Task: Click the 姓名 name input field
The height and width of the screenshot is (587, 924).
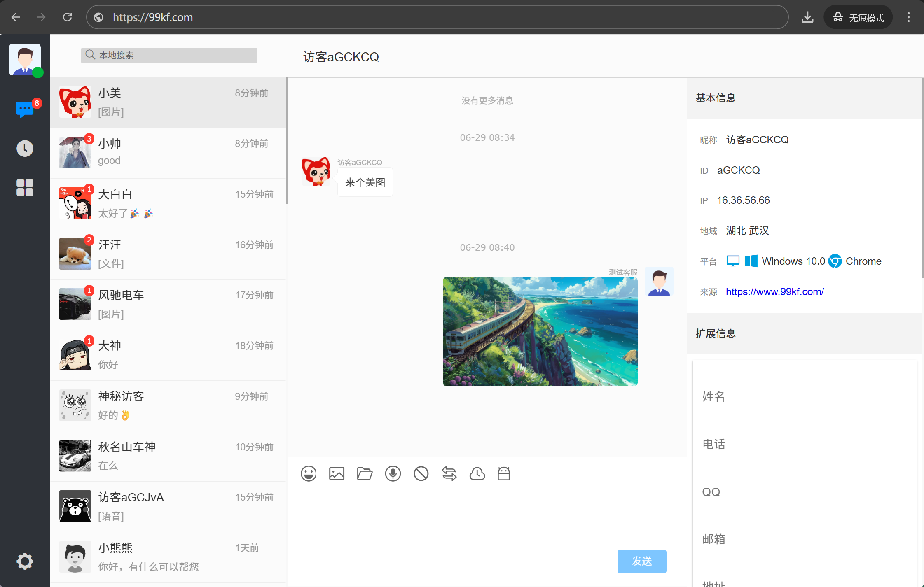Action: click(805, 396)
